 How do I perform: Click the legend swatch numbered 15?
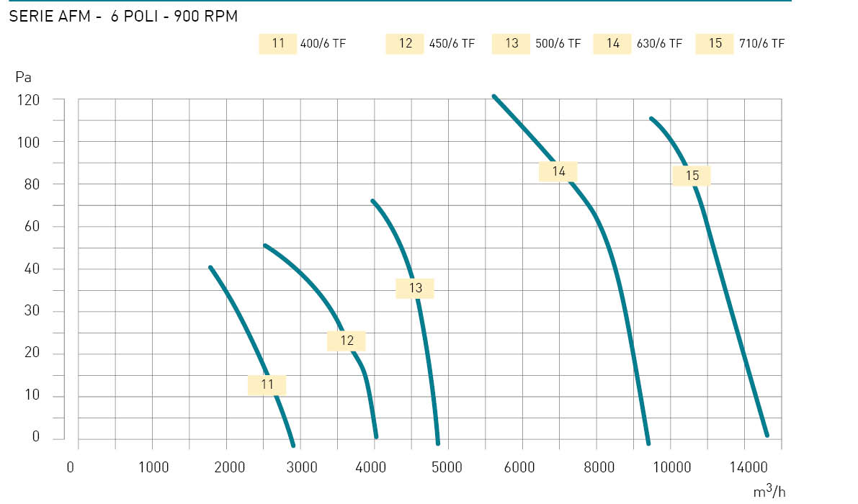(x=715, y=44)
